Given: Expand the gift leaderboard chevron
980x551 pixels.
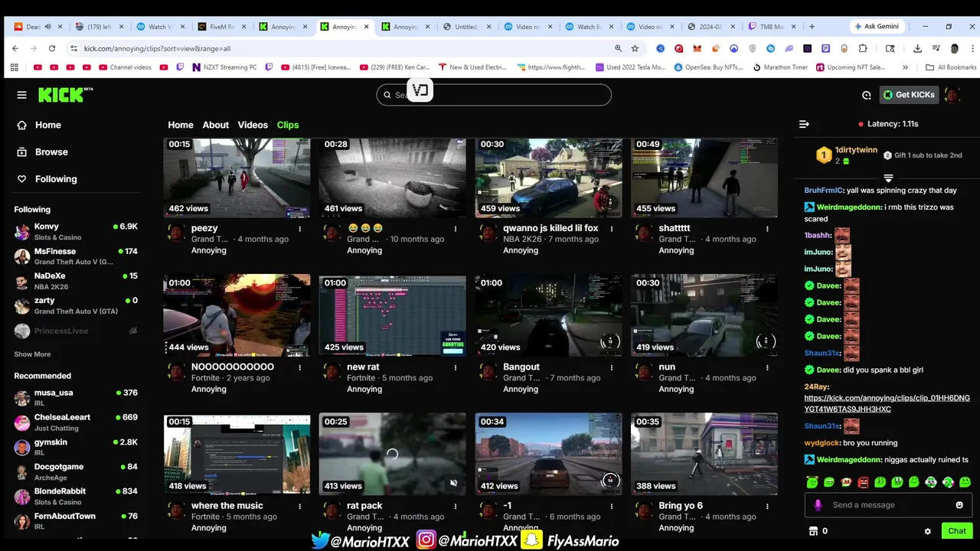Looking at the screenshot, I should click(x=888, y=178).
